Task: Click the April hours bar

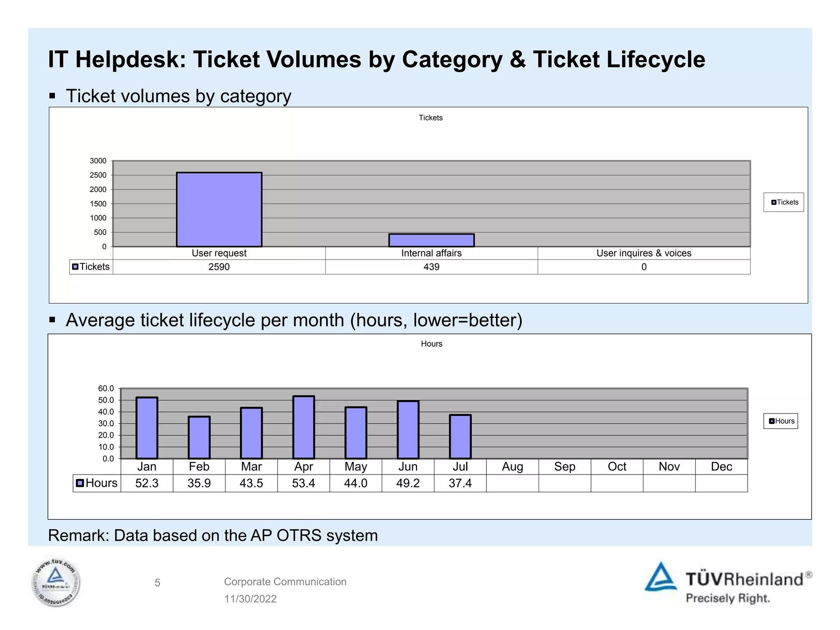Action: coord(304,427)
